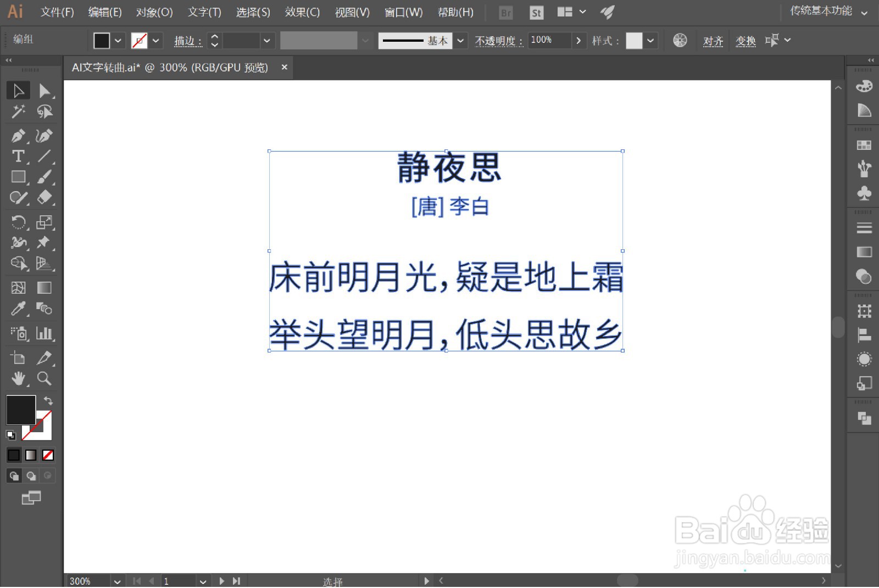Select the Magic Wand tool
The height and width of the screenshot is (588, 879).
click(x=18, y=111)
